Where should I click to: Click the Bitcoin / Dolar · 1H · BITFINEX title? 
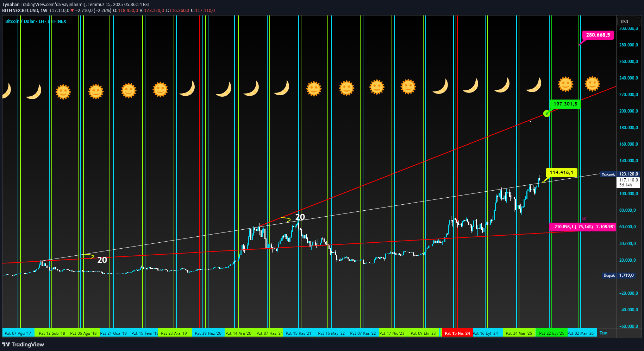(36, 21)
